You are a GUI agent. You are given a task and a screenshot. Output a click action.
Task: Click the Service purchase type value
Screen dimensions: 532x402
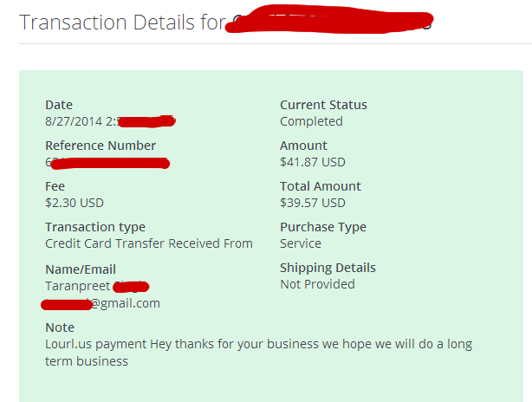(x=301, y=243)
